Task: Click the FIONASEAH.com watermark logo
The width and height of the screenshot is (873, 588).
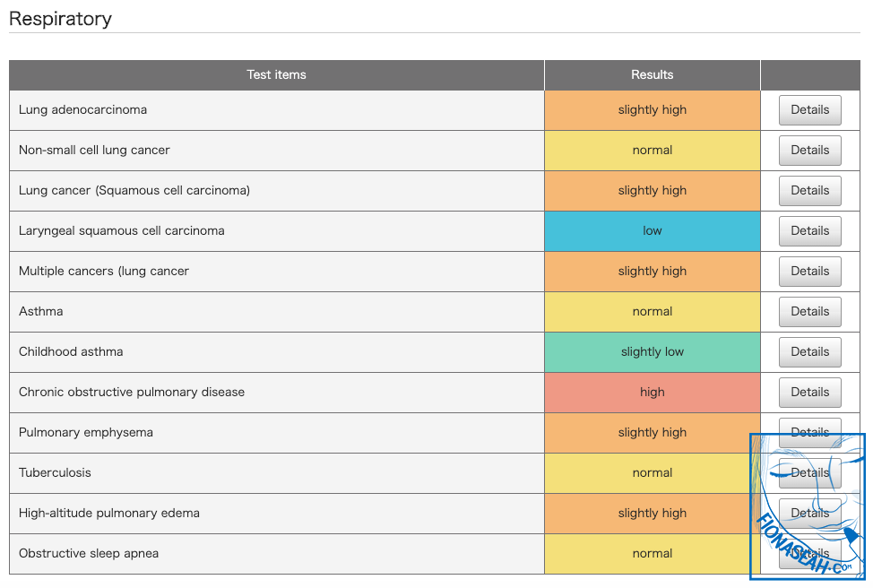Action: pos(808,506)
